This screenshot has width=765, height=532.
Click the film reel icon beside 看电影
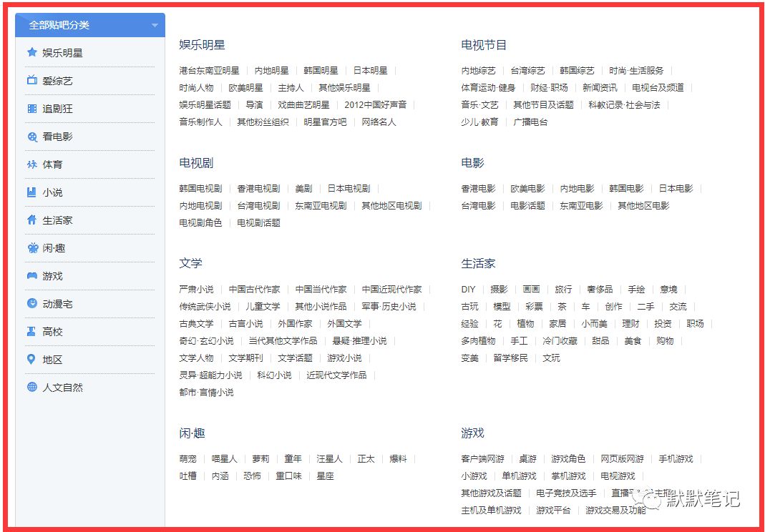(x=32, y=137)
